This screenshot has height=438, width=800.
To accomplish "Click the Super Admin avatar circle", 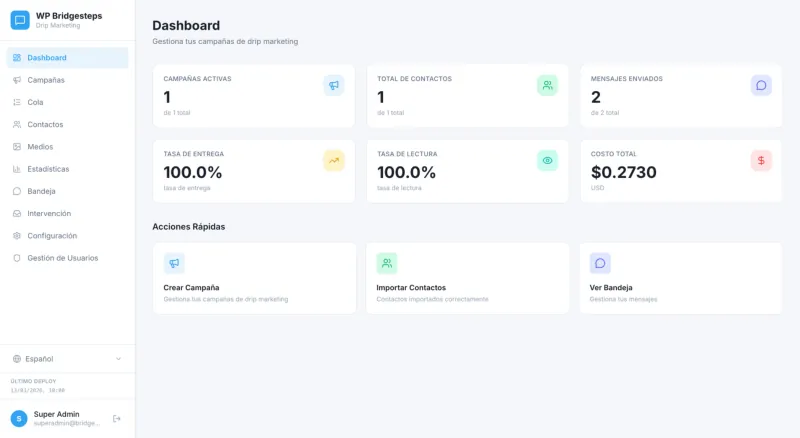I will click(x=19, y=419).
